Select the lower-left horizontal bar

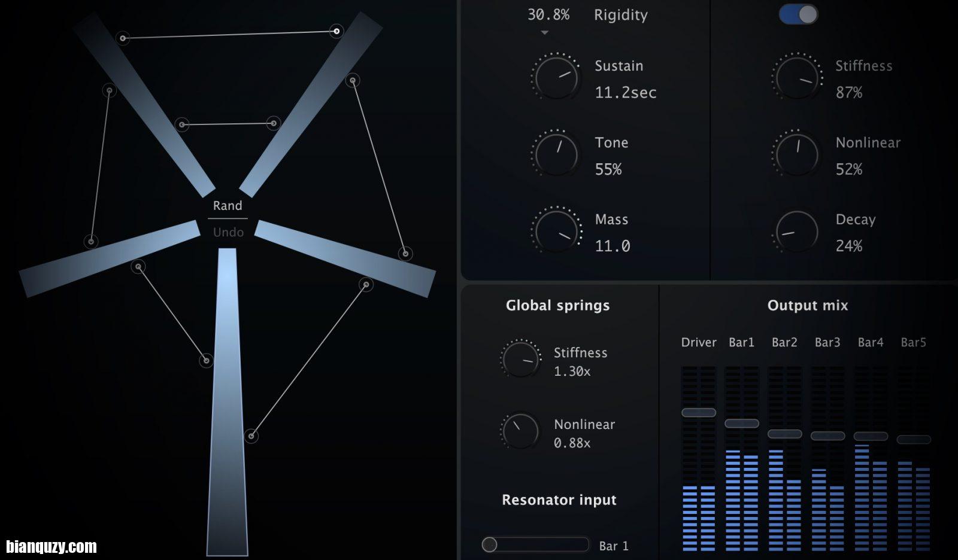(x=110, y=258)
